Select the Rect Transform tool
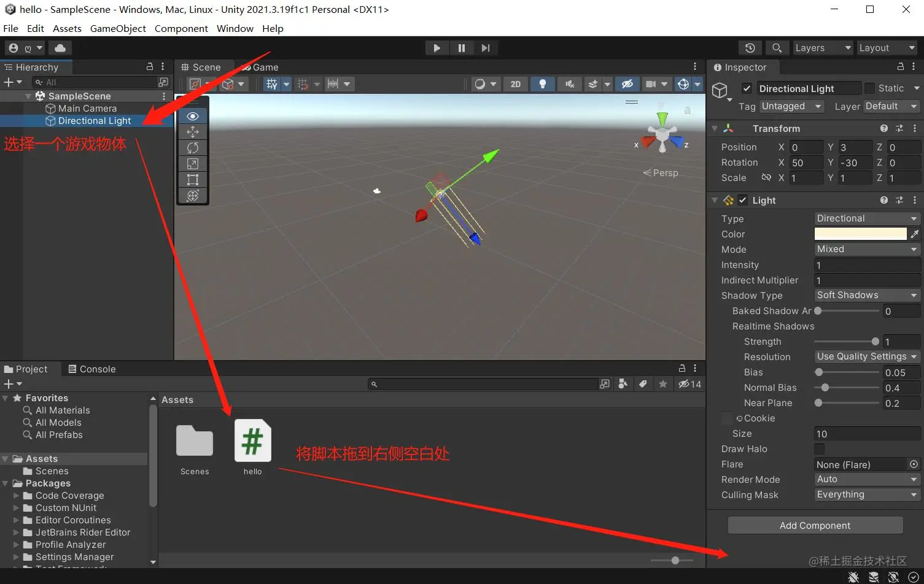The width and height of the screenshot is (924, 584). 192,179
